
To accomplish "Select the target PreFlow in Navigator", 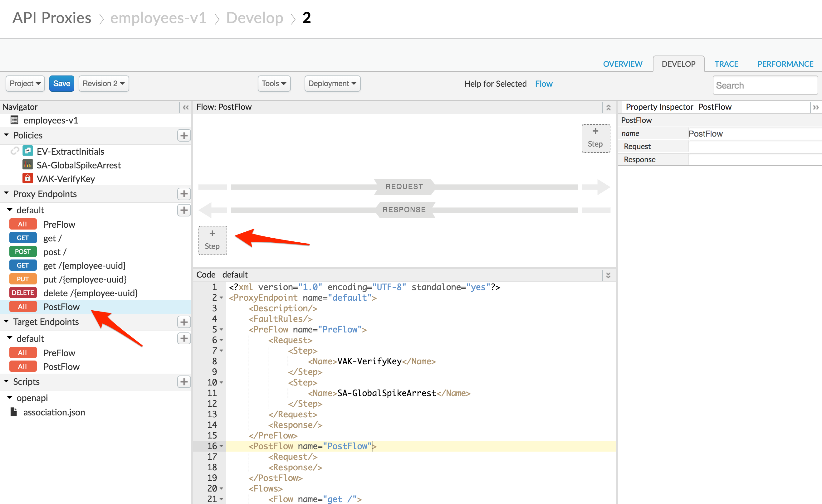I will point(59,353).
